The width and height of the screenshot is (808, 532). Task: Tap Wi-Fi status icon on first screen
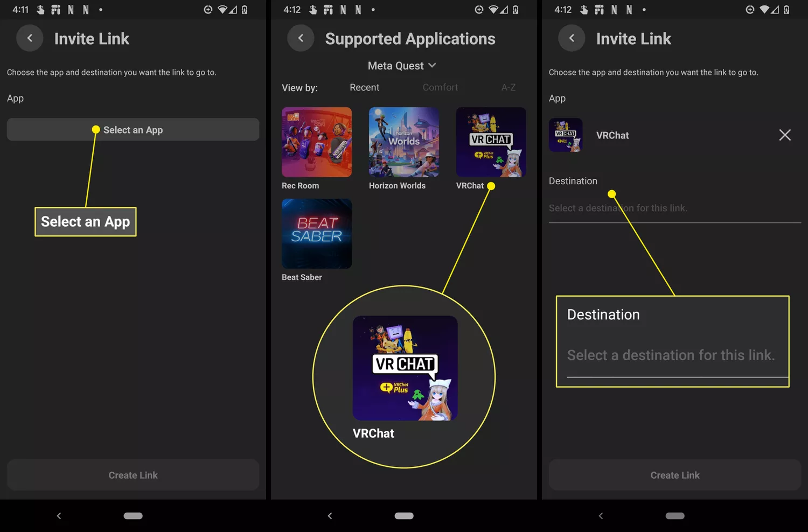coord(222,10)
